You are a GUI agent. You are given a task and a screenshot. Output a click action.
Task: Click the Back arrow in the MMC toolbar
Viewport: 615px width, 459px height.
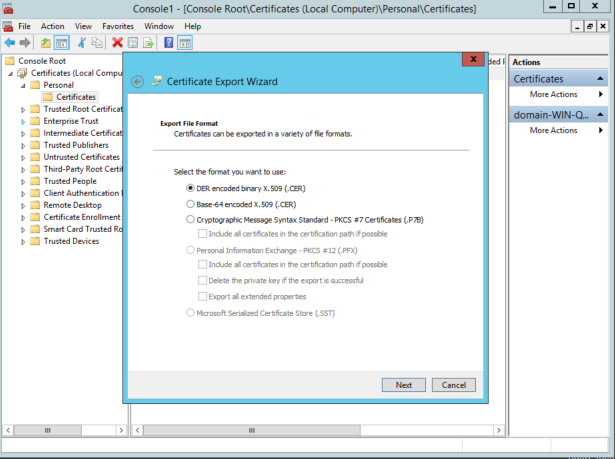[x=10, y=42]
